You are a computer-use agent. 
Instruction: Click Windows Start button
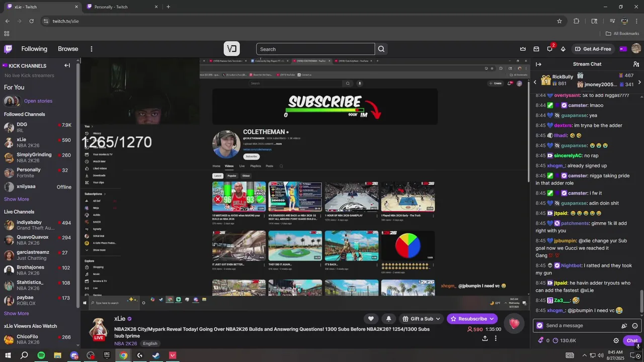coord(8,355)
